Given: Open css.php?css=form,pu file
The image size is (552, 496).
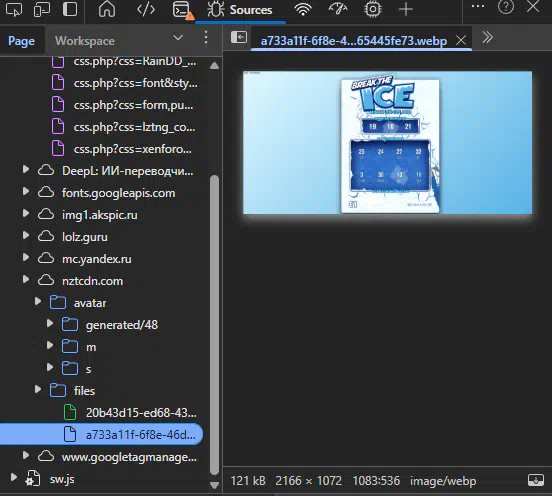Looking at the screenshot, I should click(133, 105).
